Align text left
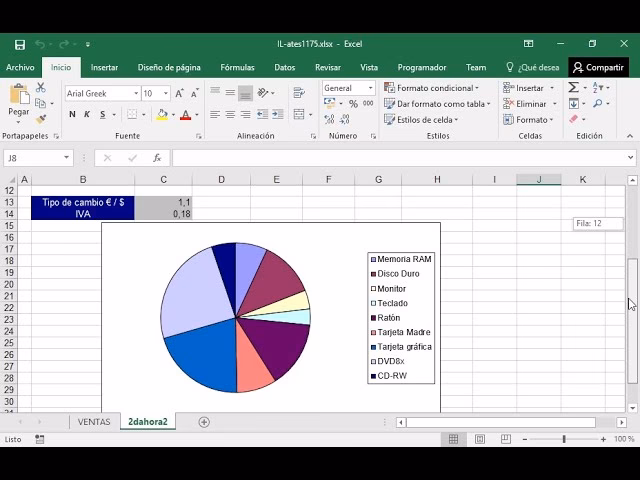 tap(215, 115)
